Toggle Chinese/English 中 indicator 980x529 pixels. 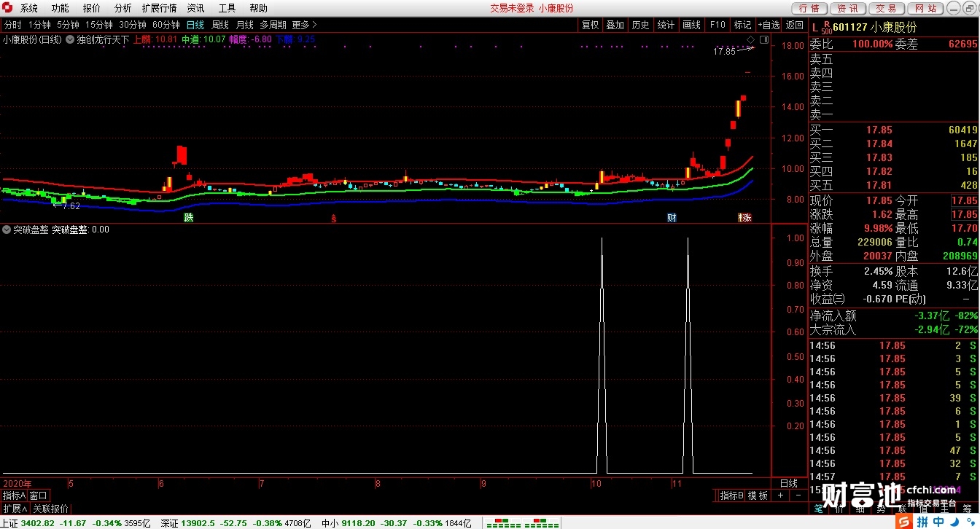[939, 522]
